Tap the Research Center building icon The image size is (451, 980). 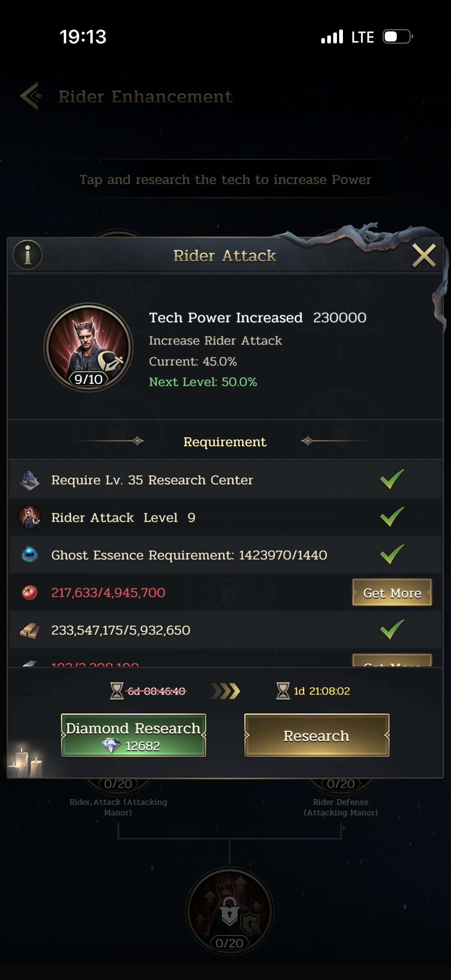(x=30, y=480)
